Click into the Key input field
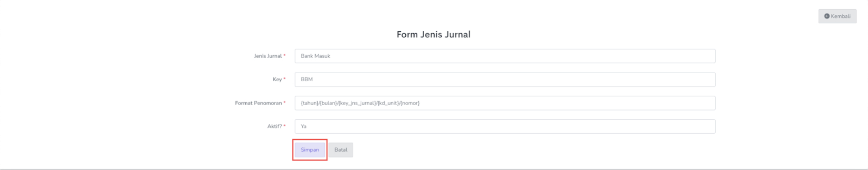Image resolution: width=868 pixels, height=170 pixels. click(505, 80)
